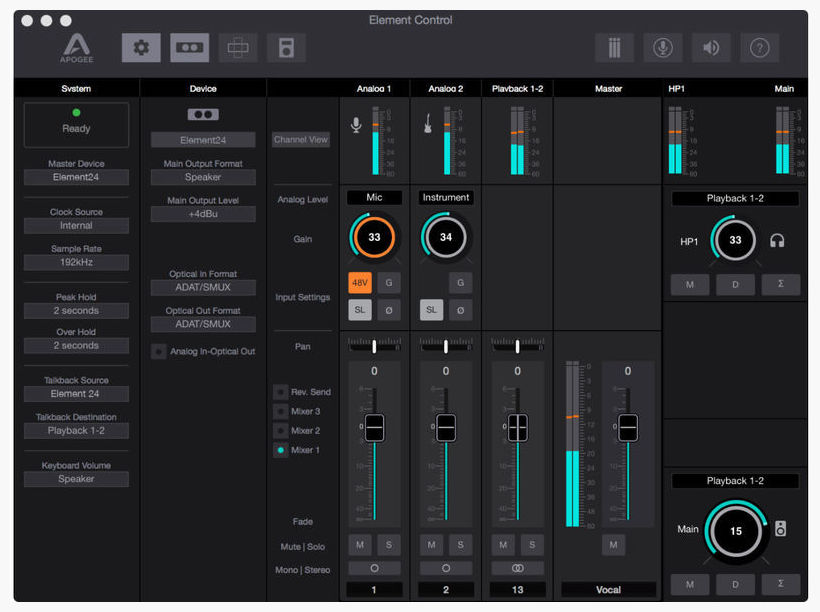Click the headphone icon beside HP1 knob
The height and width of the screenshot is (612, 820).
point(777,241)
